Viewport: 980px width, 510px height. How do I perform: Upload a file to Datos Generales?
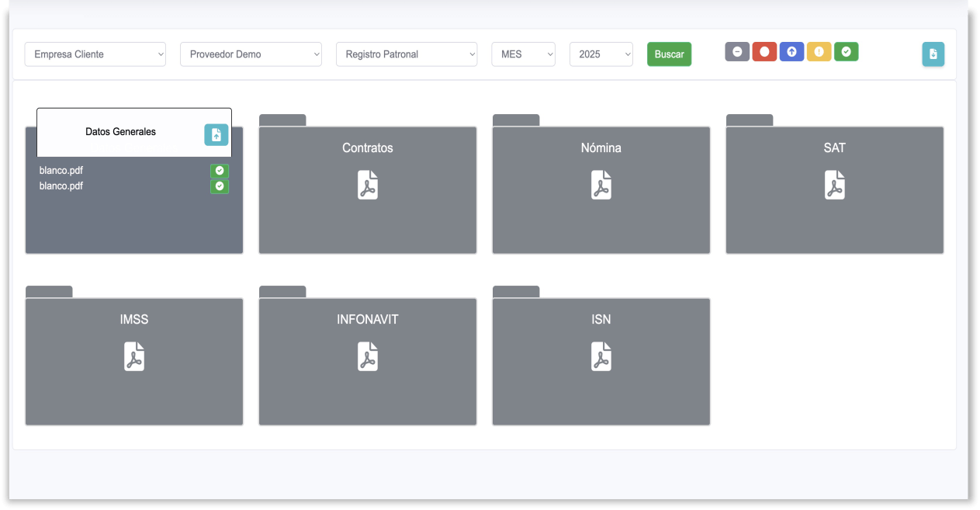[x=216, y=134]
